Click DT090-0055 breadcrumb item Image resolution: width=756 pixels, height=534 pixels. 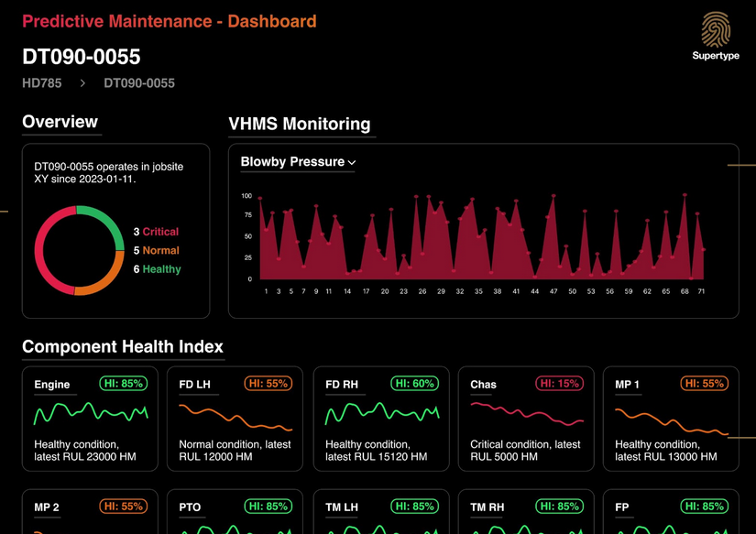[139, 83]
